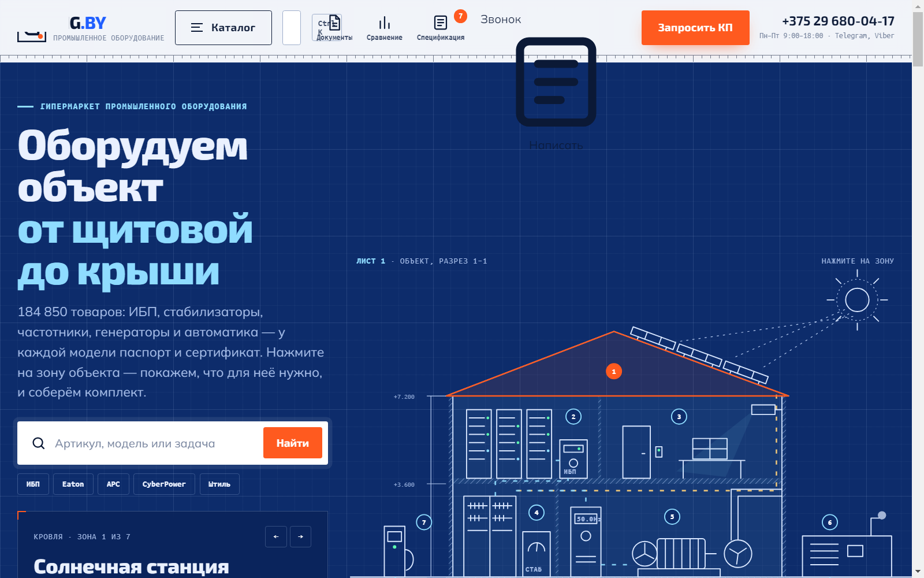
Task: Select zone 3 marker in the office room
Action: pyautogui.click(x=679, y=417)
